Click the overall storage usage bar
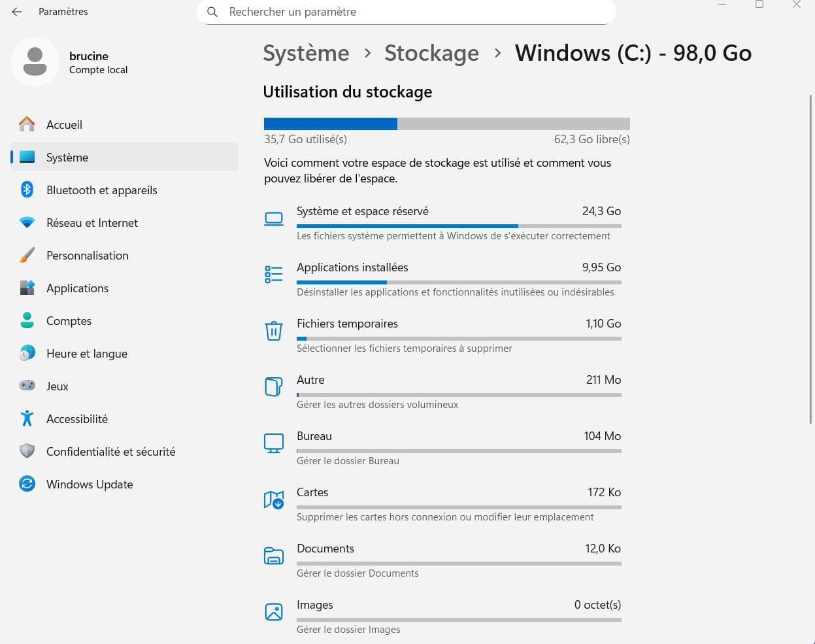Viewport: 815px width, 644px height. click(447, 124)
